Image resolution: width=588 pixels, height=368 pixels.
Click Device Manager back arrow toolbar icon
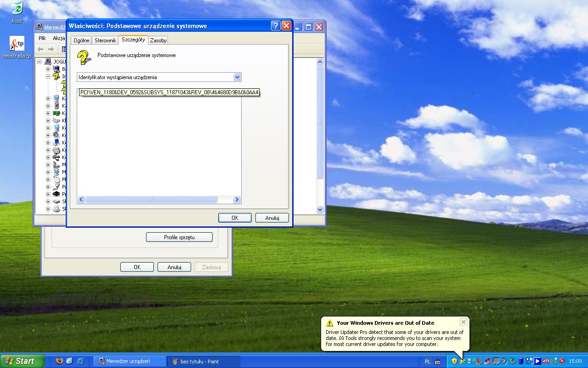pos(40,49)
